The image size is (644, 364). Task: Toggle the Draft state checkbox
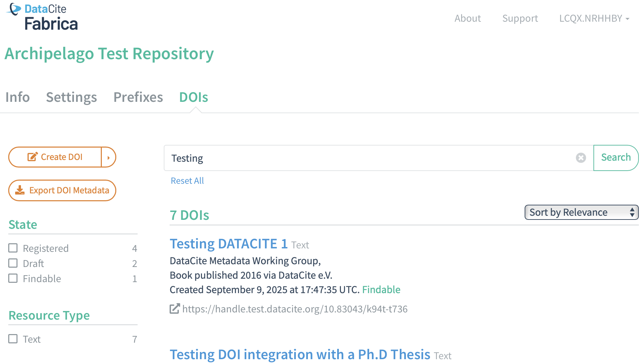point(13,263)
